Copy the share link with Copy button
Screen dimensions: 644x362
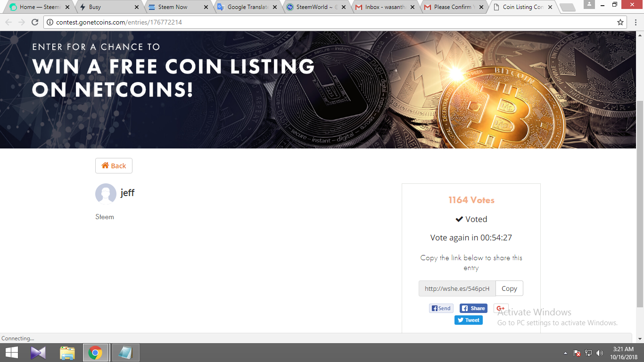pos(509,288)
